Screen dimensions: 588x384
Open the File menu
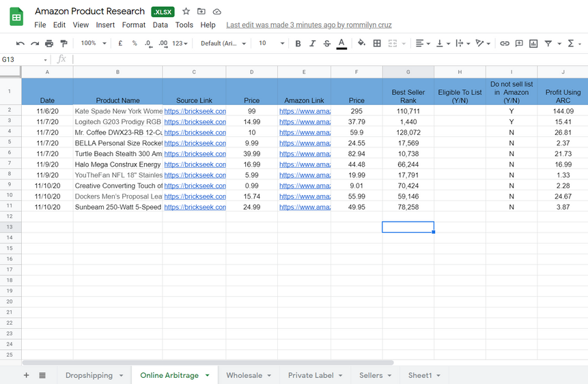(40, 25)
